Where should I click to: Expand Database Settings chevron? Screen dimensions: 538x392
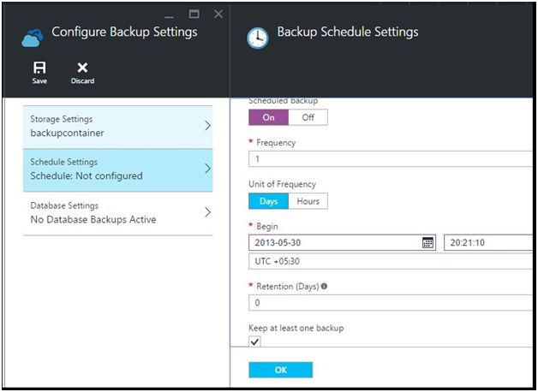click(x=207, y=212)
